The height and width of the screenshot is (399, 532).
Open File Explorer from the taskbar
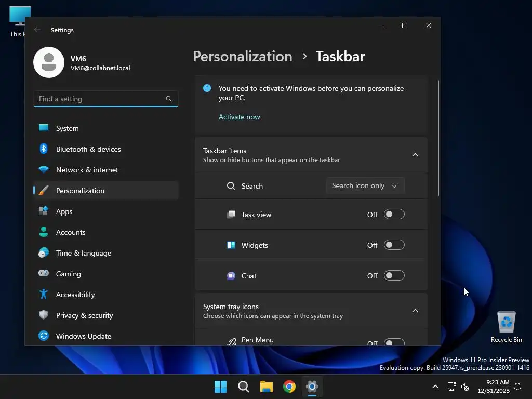point(267,387)
